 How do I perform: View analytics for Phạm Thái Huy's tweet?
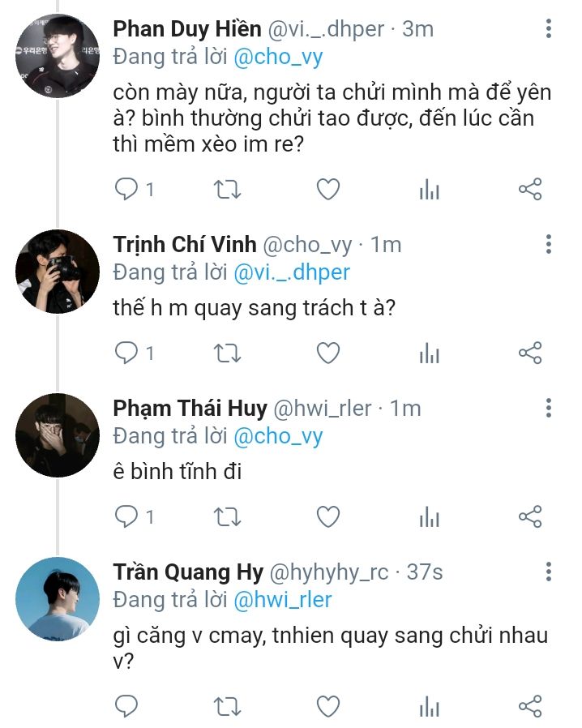tap(429, 516)
